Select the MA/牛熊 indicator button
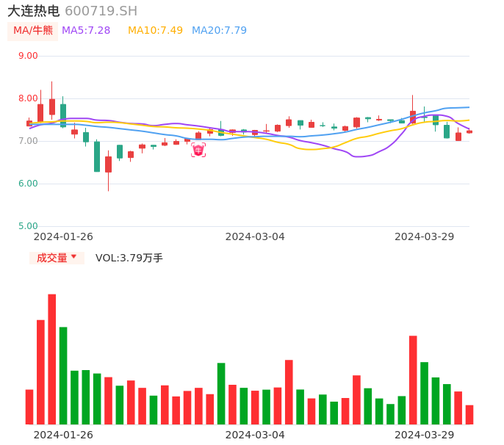Screen dimensions: 504x445 [x=33, y=31]
